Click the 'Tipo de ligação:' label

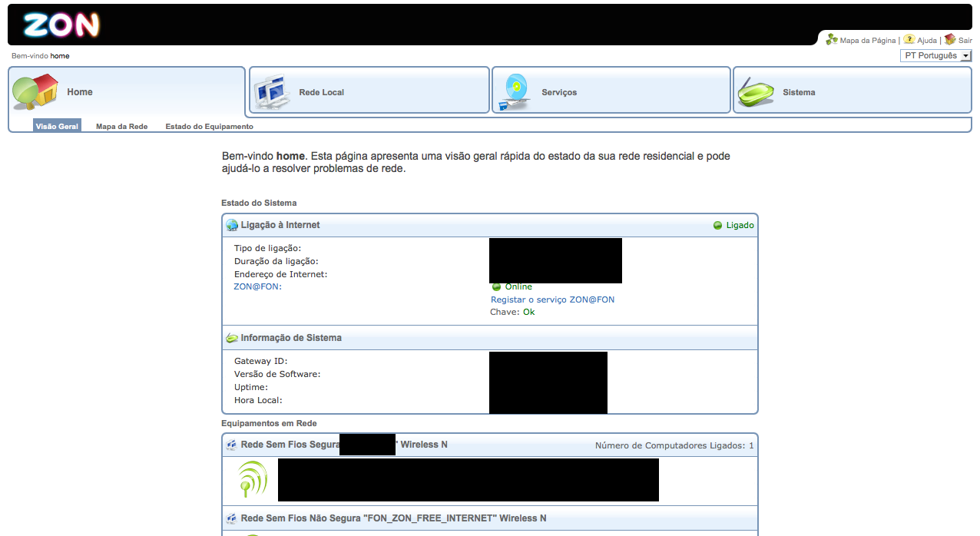click(267, 248)
